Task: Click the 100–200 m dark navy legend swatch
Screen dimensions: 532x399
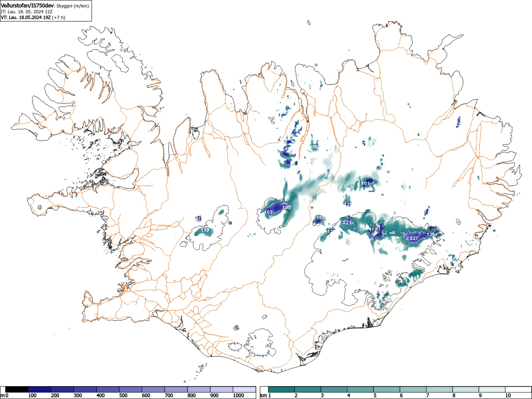Action: tap(39, 389)
